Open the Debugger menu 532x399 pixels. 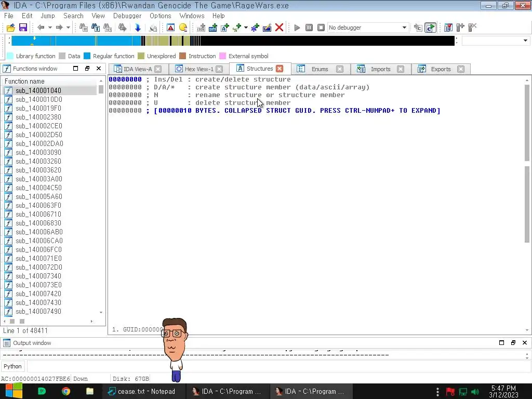(x=127, y=16)
